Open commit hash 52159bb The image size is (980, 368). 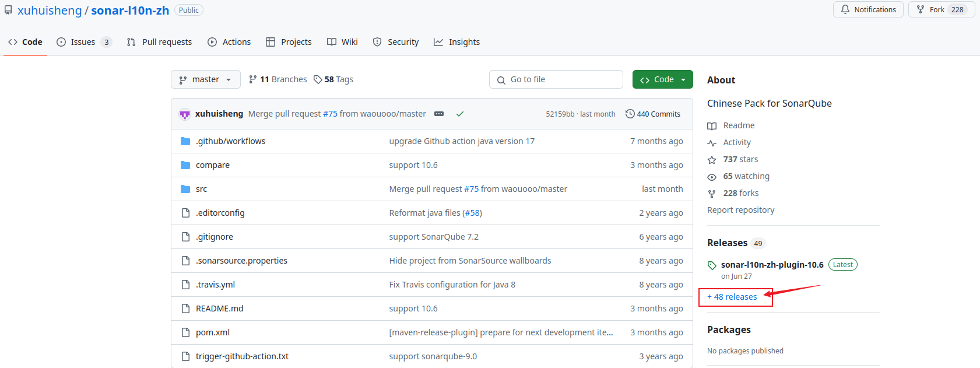pyautogui.click(x=560, y=114)
